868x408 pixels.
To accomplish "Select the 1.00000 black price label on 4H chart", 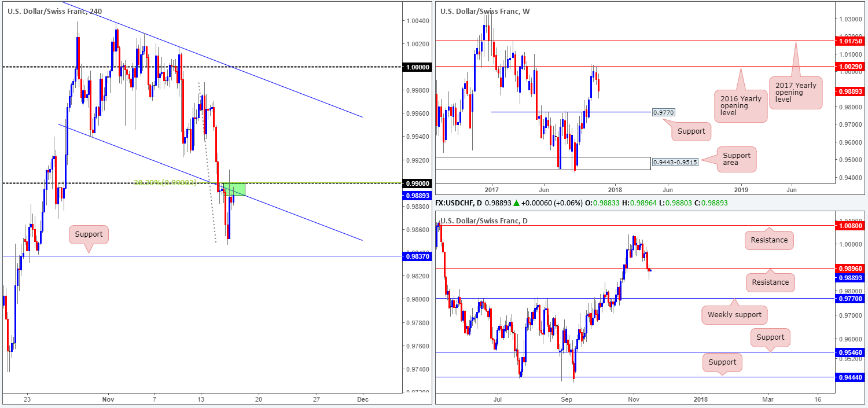I will pos(417,67).
